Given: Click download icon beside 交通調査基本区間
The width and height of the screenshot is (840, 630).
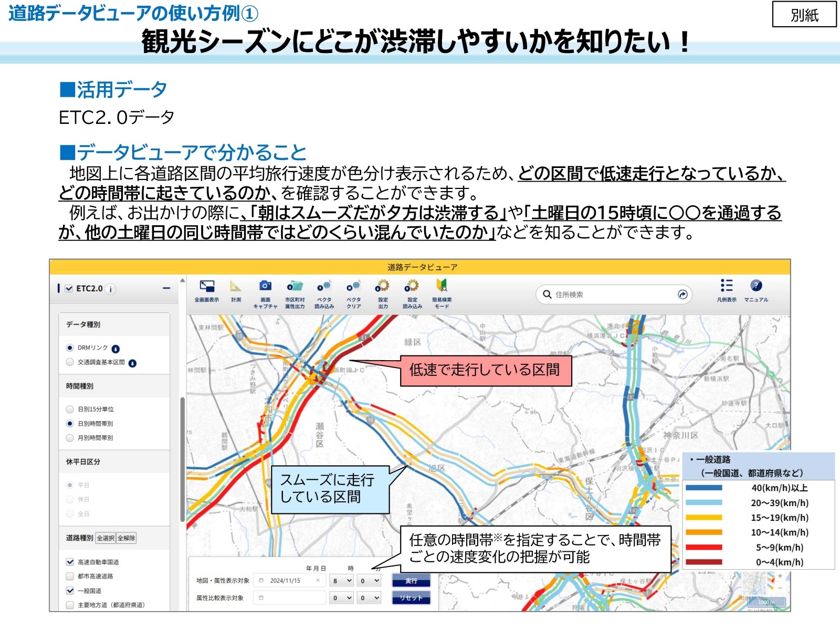Looking at the screenshot, I should click(x=132, y=363).
